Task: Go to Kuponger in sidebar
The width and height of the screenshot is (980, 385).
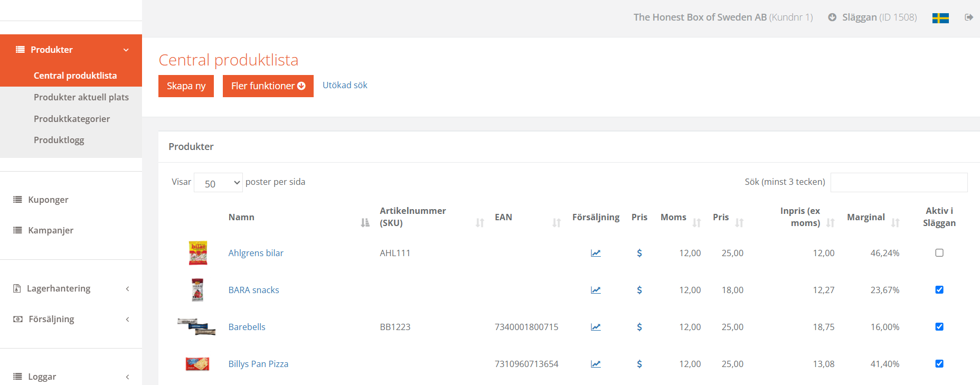Action: 48,200
